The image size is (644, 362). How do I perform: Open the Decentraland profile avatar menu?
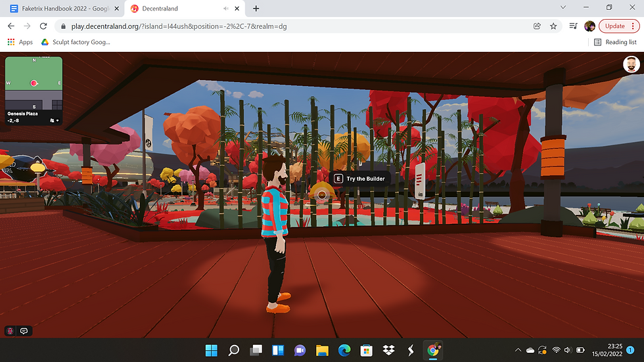tap(632, 64)
